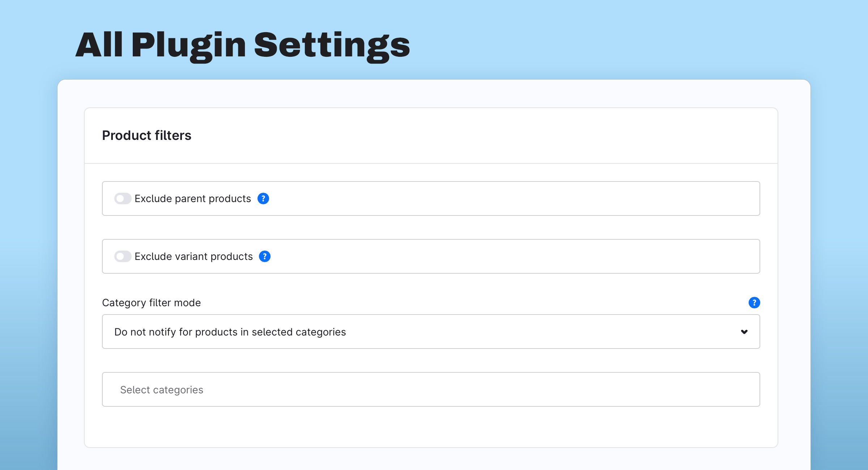
Task: Open help tooltip for Exclude variant products
Action: coord(265,256)
